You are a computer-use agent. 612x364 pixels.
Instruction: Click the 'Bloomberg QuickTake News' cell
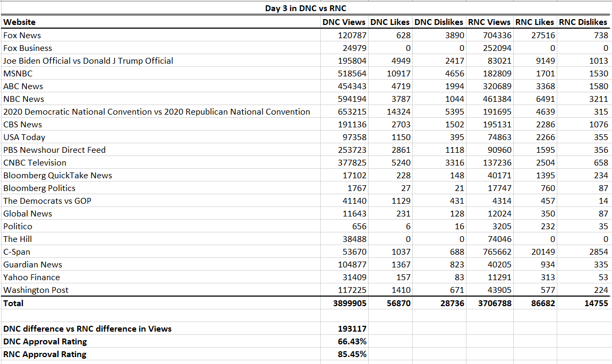(x=161, y=176)
